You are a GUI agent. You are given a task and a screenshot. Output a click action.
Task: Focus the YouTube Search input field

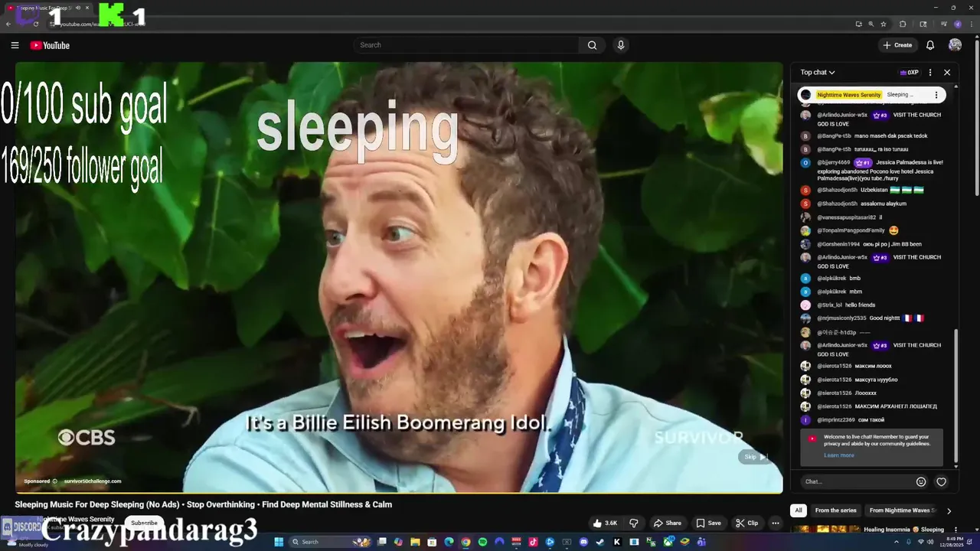coord(467,45)
